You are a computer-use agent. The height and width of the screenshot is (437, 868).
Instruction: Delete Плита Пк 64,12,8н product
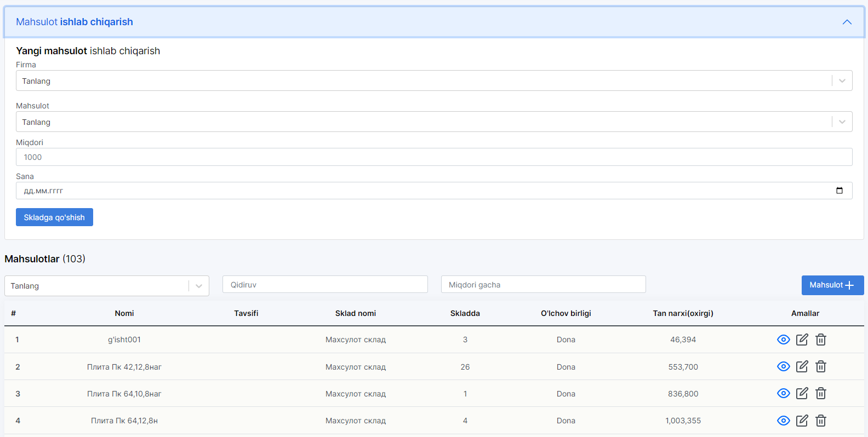(x=821, y=421)
